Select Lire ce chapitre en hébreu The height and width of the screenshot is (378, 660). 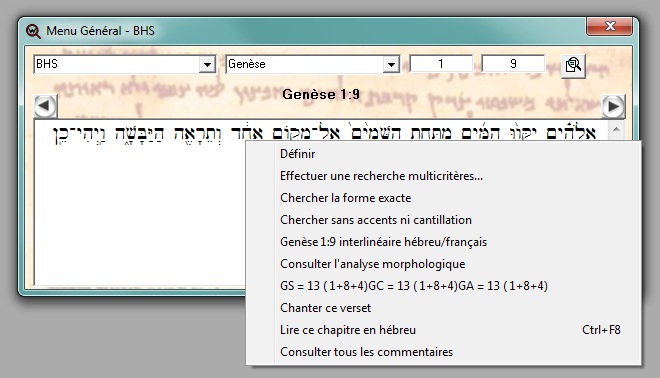pyautogui.click(x=444, y=330)
